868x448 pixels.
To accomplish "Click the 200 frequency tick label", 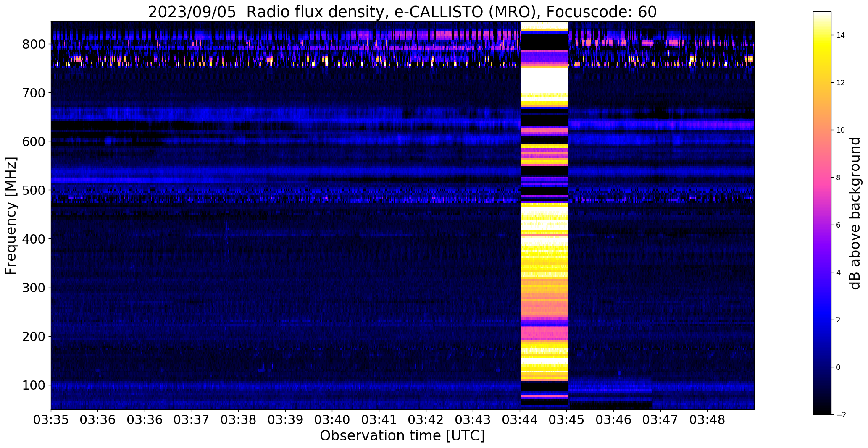I will coord(34,336).
